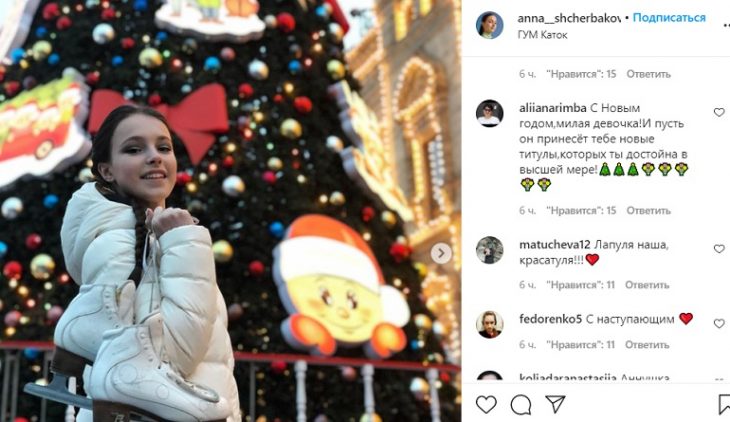Open fedorenko5 profile avatar
Screen dimensions: 730x422
click(489, 324)
